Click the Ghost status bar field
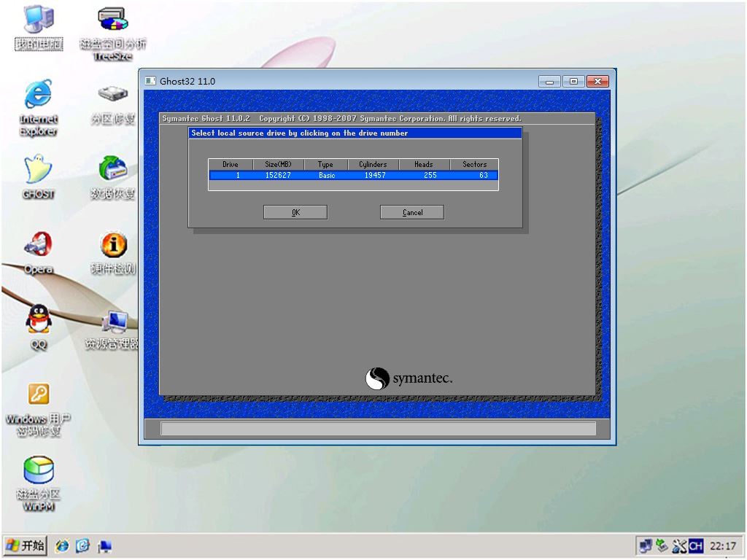The width and height of the screenshot is (747, 560). coord(379,429)
